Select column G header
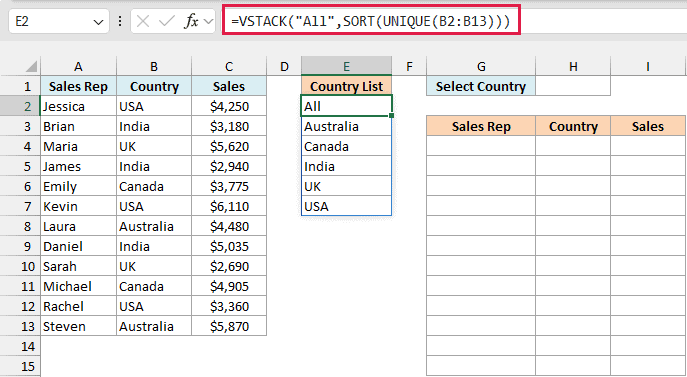This screenshot has height=377, width=687. (x=481, y=67)
